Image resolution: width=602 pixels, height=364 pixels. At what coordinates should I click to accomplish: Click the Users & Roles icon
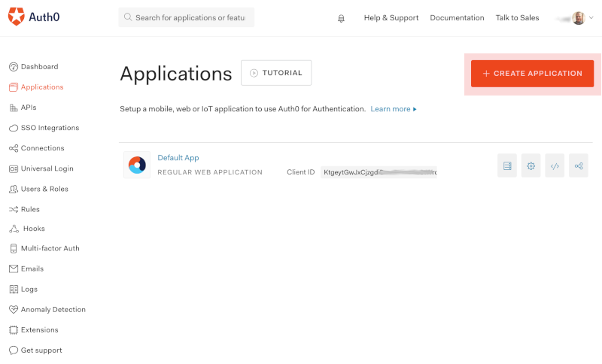tap(14, 189)
